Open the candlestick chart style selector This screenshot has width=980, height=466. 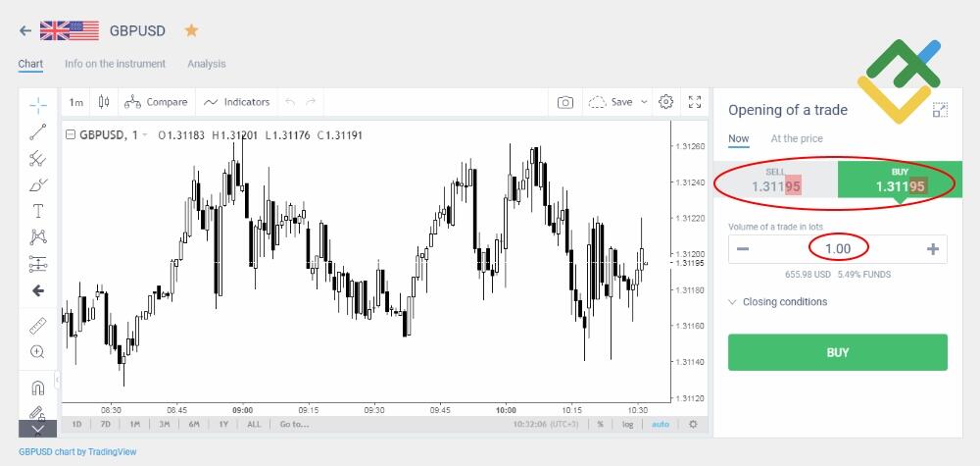[104, 102]
